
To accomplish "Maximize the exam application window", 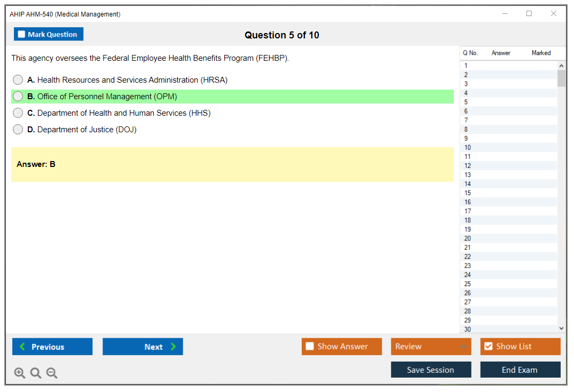I will pos(529,14).
